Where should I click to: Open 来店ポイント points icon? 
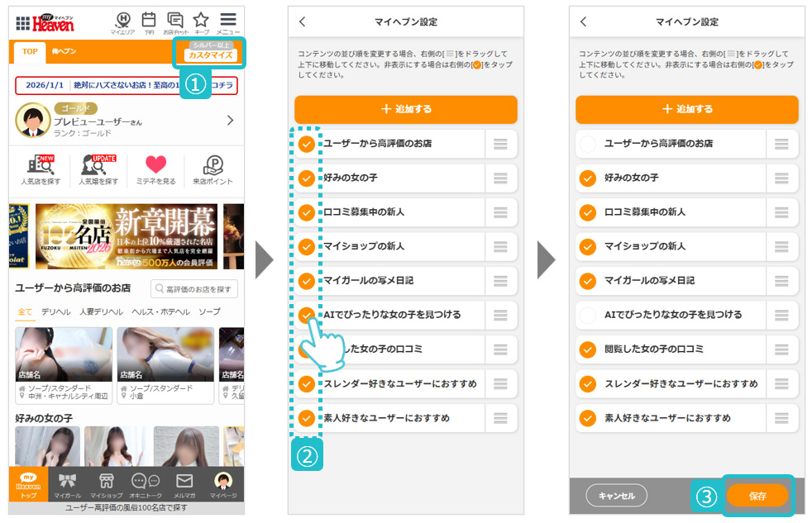[x=213, y=169]
